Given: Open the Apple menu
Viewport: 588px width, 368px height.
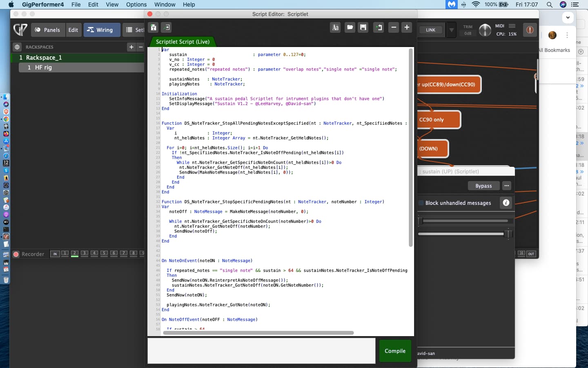Looking at the screenshot, I should click(11, 4).
